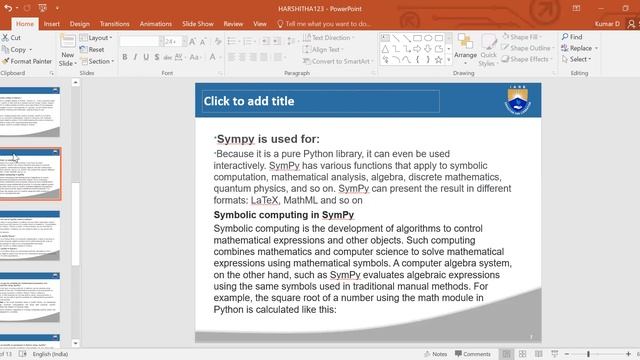The image size is (640, 360).
Task: Insert a rectangle shape from gallery
Action: click(x=417, y=38)
